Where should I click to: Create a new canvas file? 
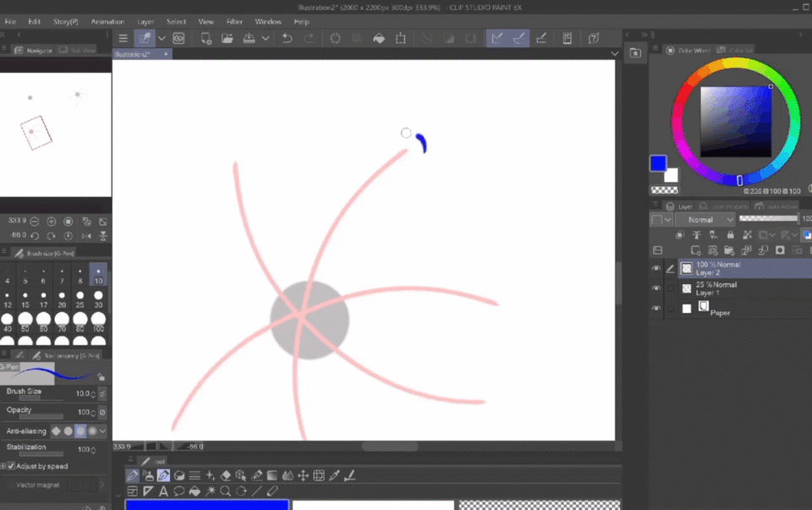[x=206, y=38]
